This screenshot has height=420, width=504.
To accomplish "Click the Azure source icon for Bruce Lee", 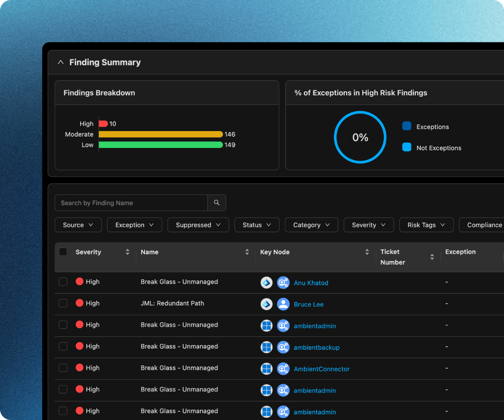I will click(266, 304).
